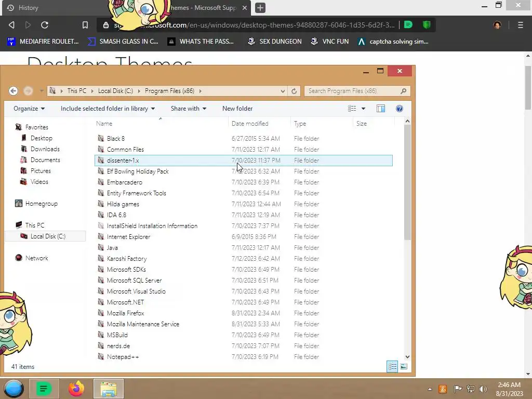Open File Explorer taskbar button
The image size is (532, 399).
point(109,389)
